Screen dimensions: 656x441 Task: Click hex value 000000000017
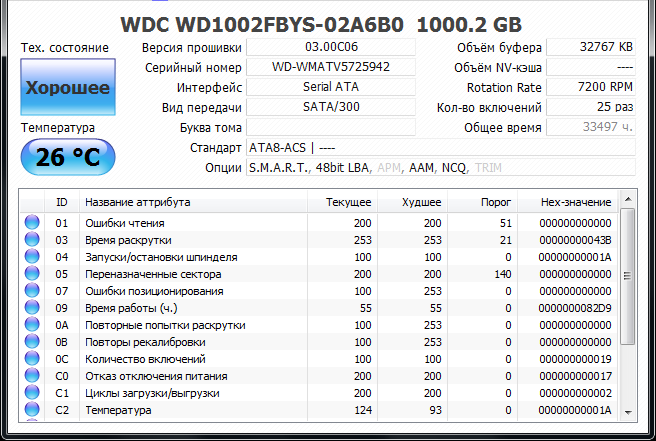[x=575, y=376]
